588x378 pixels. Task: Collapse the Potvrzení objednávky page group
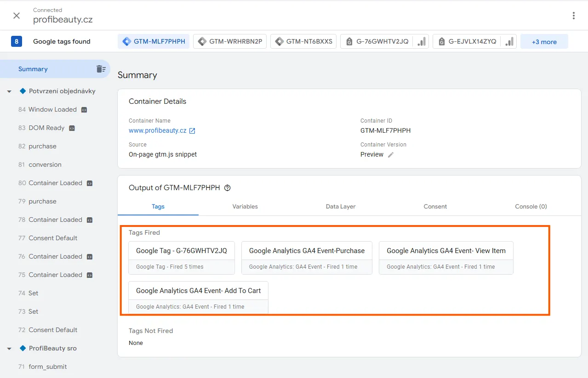(x=9, y=91)
